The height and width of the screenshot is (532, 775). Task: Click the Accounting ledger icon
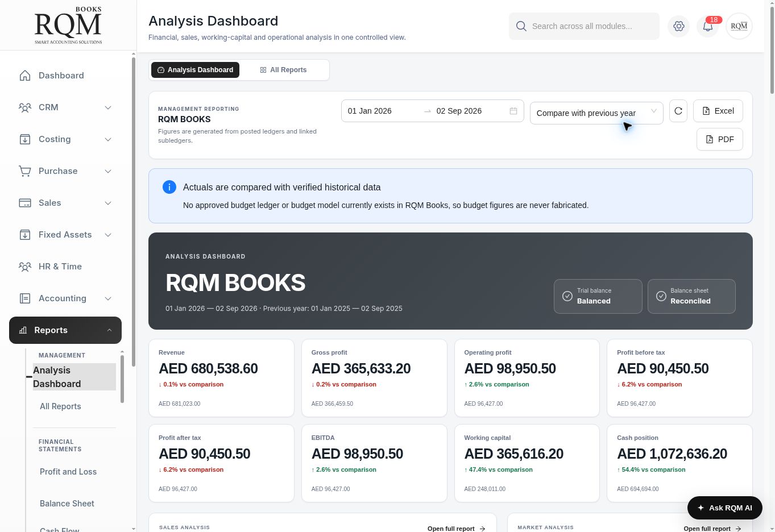[25, 298]
